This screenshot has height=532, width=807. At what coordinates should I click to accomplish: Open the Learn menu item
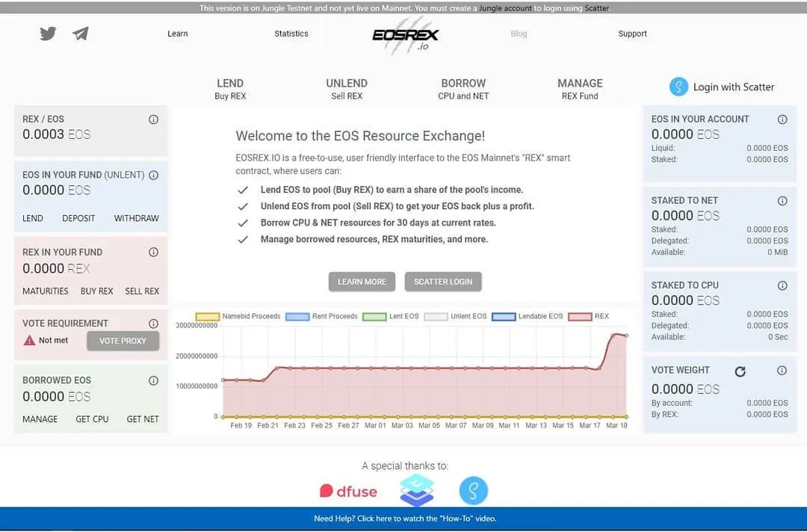coord(178,34)
